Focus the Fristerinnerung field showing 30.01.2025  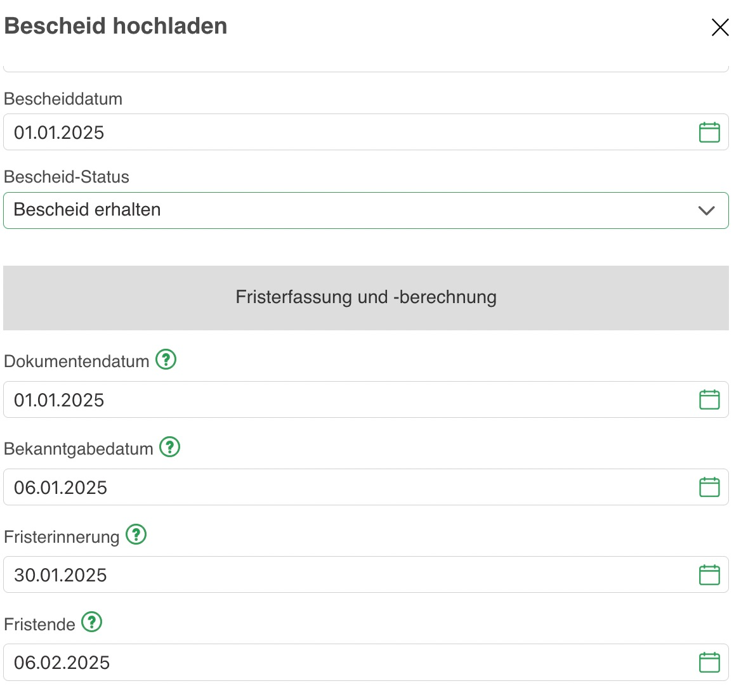pos(366,575)
